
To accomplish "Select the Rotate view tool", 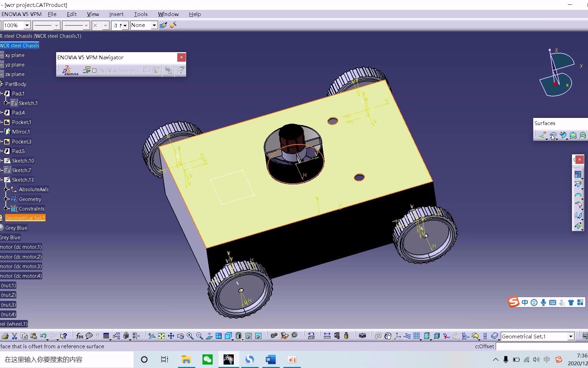I will (x=180, y=336).
